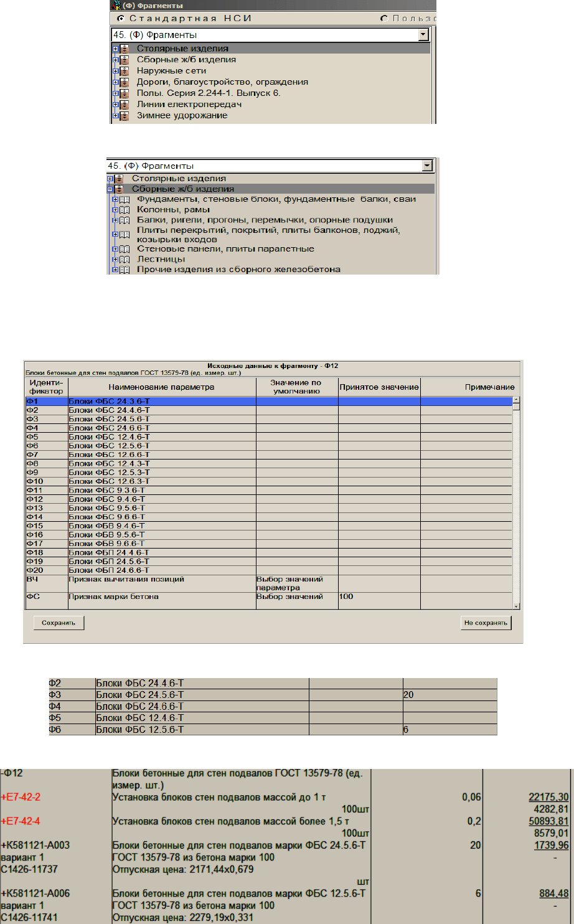This screenshot has height=924, width=574.
Task: Select the Ф9 Блоки ФБС 12.5.3-Т row
Action: pyautogui.click(x=268, y=473)
